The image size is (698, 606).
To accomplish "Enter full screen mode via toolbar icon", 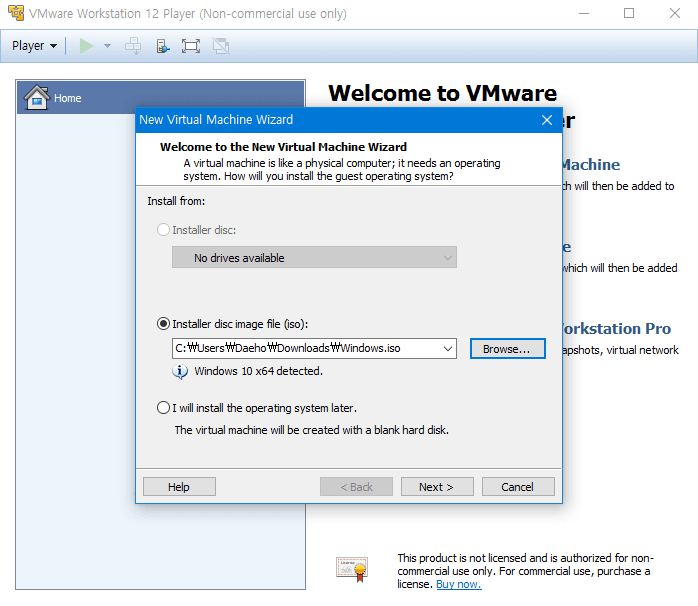I will coord(191,46).
